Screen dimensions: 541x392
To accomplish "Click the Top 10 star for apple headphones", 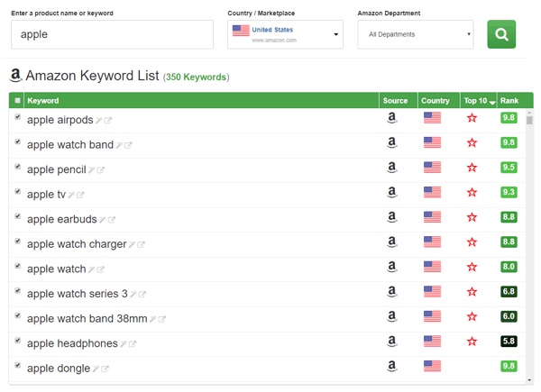I will click(x=472, y=342).
